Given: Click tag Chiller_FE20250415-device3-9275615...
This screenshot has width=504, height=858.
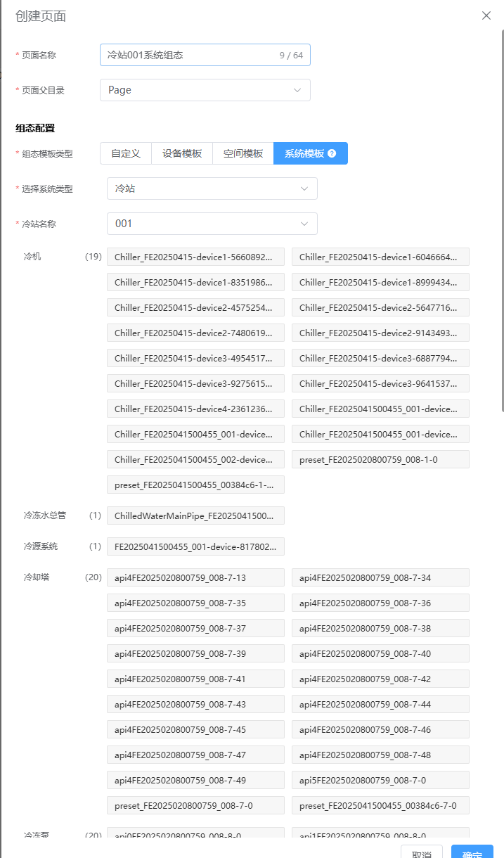Looking at the screenshot, I should click(x=196, y=383).
